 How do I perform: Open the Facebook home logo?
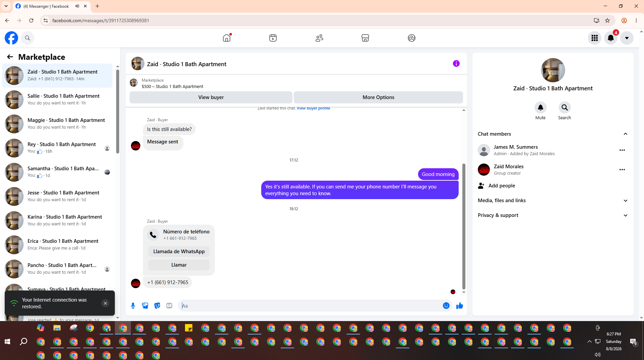11,38
